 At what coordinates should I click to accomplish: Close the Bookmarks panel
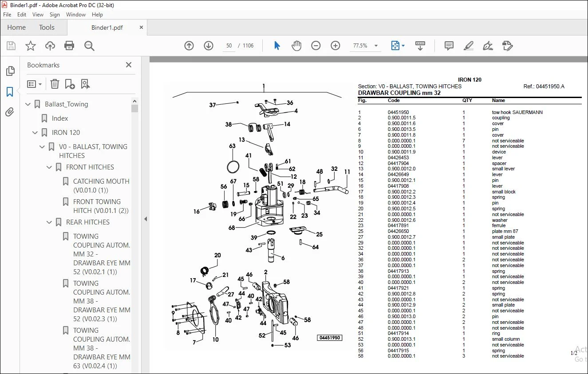129,65
